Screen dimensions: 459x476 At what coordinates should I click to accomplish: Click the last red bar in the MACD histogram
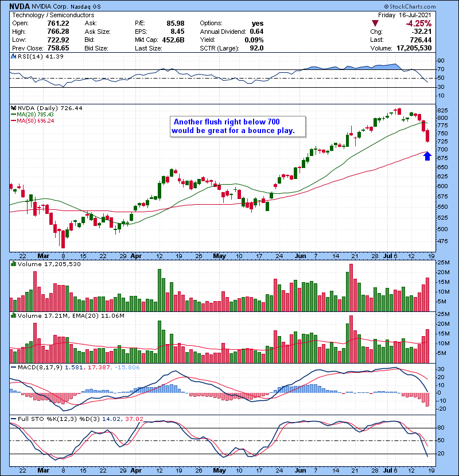click(427, 400)
